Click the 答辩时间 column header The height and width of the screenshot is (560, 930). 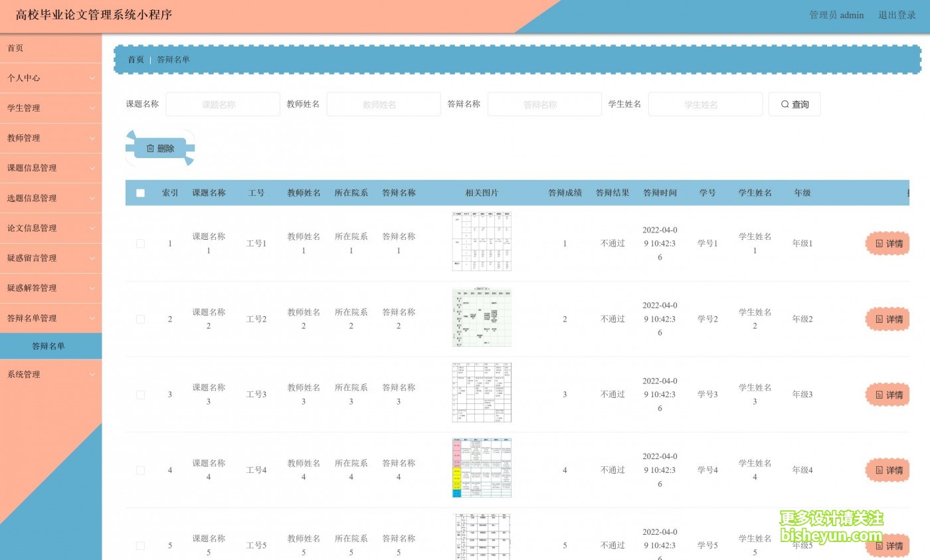pos(660,193)
